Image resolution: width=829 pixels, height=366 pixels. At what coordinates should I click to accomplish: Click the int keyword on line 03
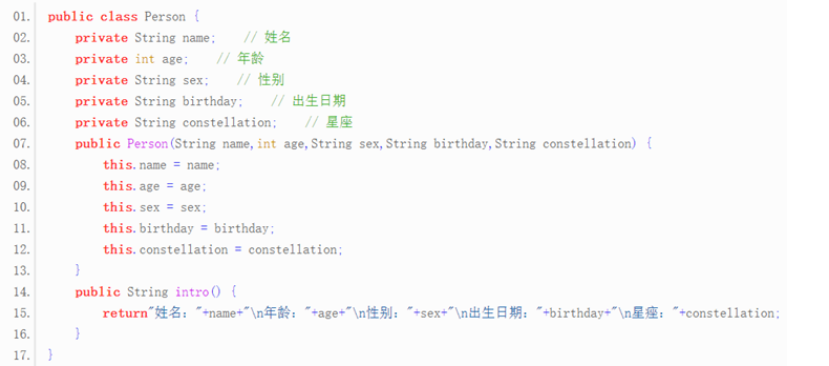pyautogui.click(x=144, y=59)
